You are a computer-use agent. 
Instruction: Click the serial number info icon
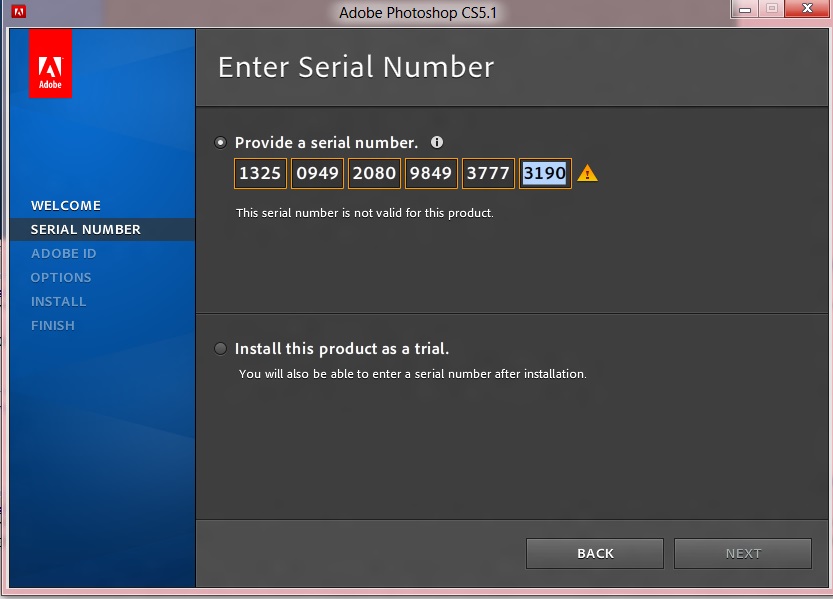point(437,142)
